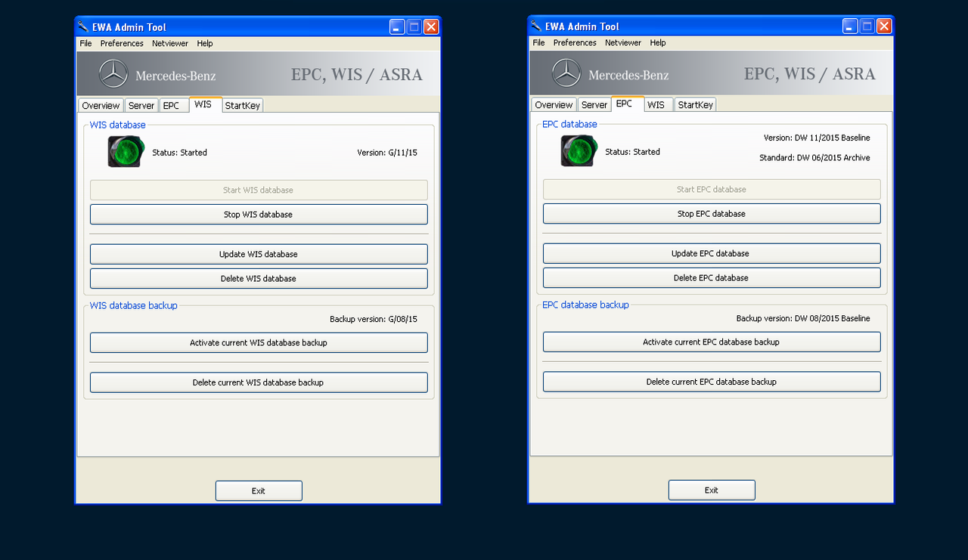
Task: Open the Help menu in the right window
Action: coord(658,43)
